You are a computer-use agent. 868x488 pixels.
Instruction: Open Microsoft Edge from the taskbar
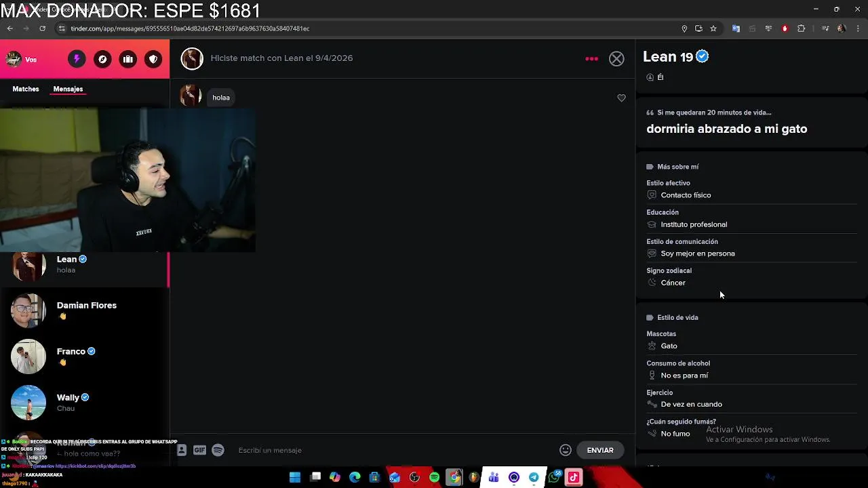click(x=355, y=477)
